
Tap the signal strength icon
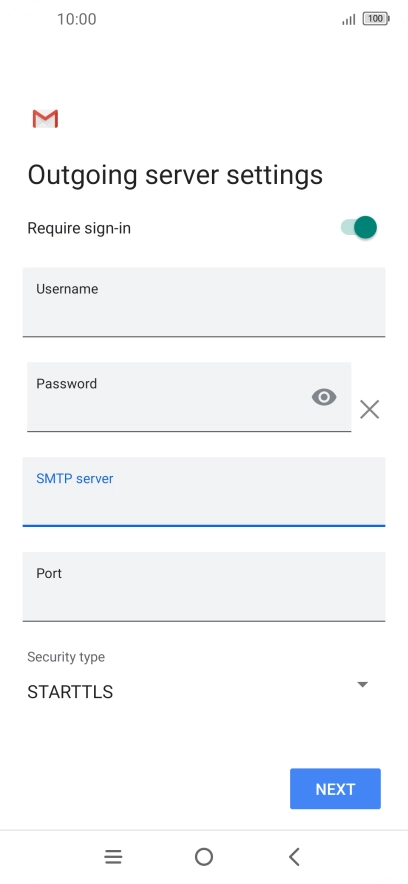[349, 20]
